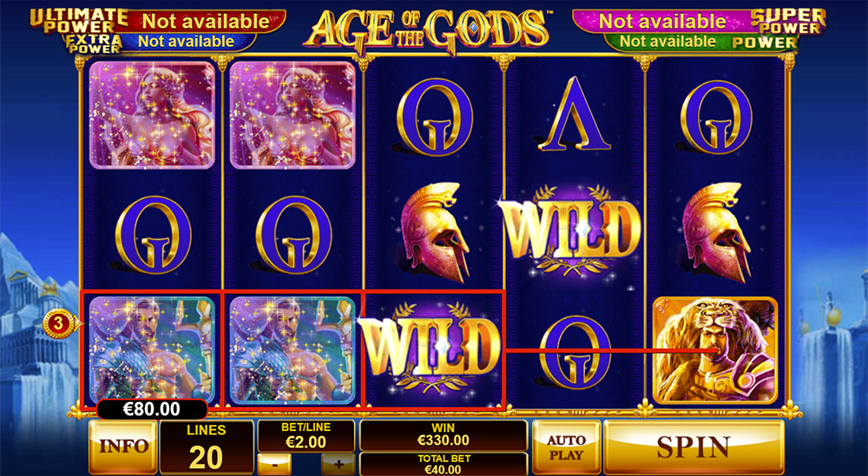This screenshot has width=868, height=476.
Task: Decrease bet per line with minus button
Action: coord(274,463)
